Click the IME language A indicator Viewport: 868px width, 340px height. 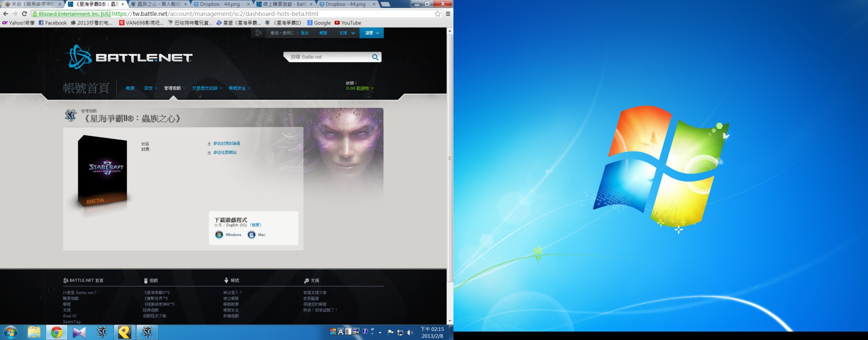click(340, 331)
